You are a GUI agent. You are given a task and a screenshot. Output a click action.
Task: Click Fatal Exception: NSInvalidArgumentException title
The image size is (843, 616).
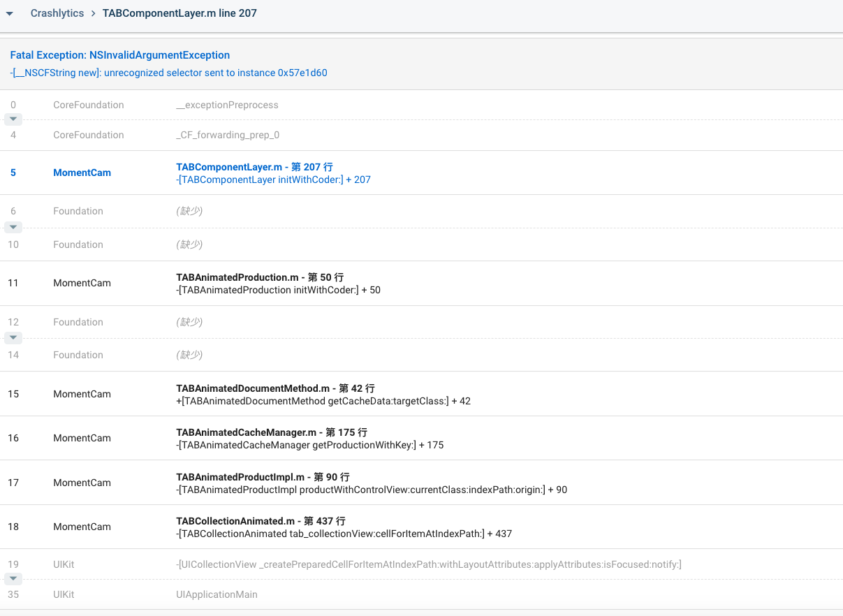tap(120, 55)
